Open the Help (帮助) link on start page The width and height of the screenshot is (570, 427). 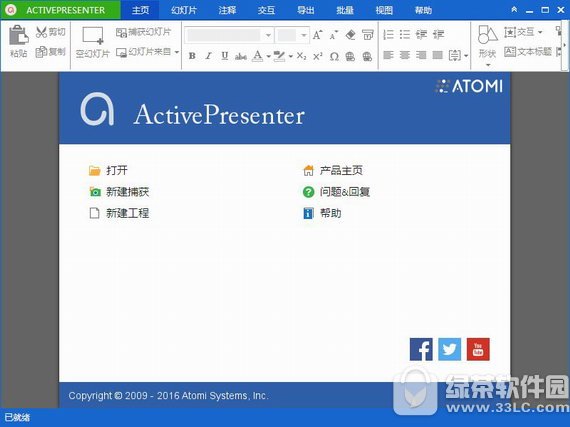click(322, 213)
